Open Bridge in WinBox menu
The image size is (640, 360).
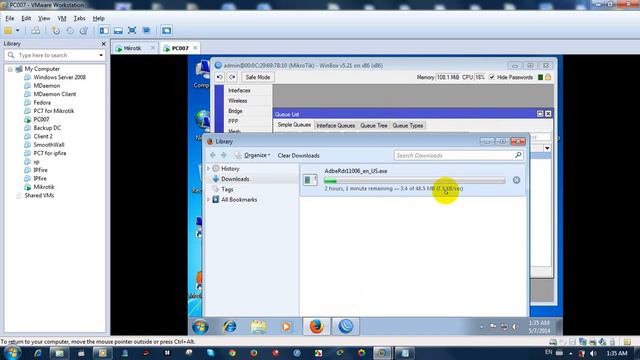pyautogui.click(x=235, y=111)
